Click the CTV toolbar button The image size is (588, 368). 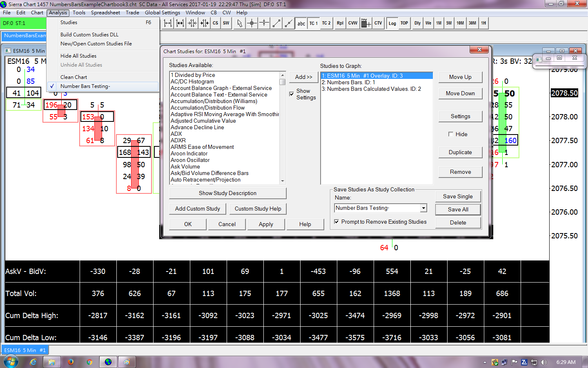coord(379,23)
